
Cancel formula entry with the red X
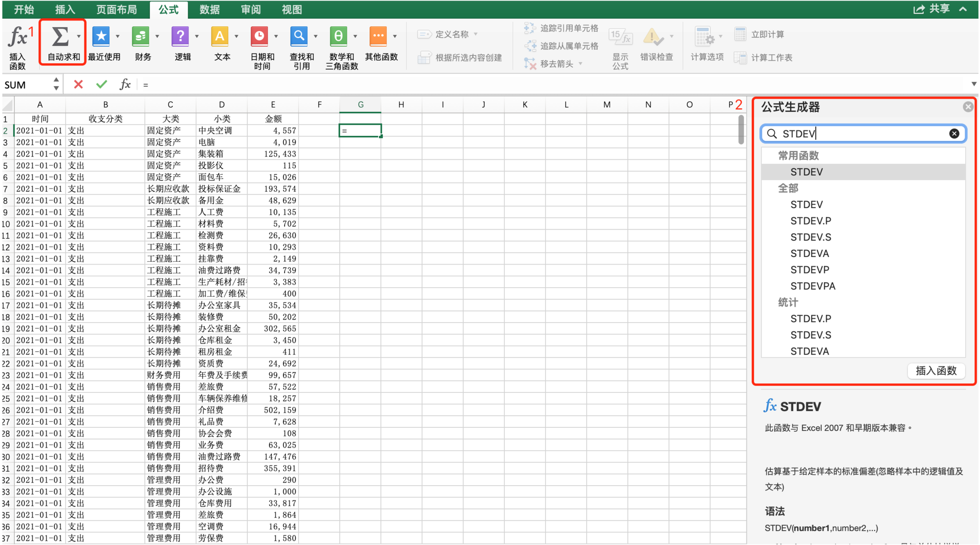pos(78,84)
